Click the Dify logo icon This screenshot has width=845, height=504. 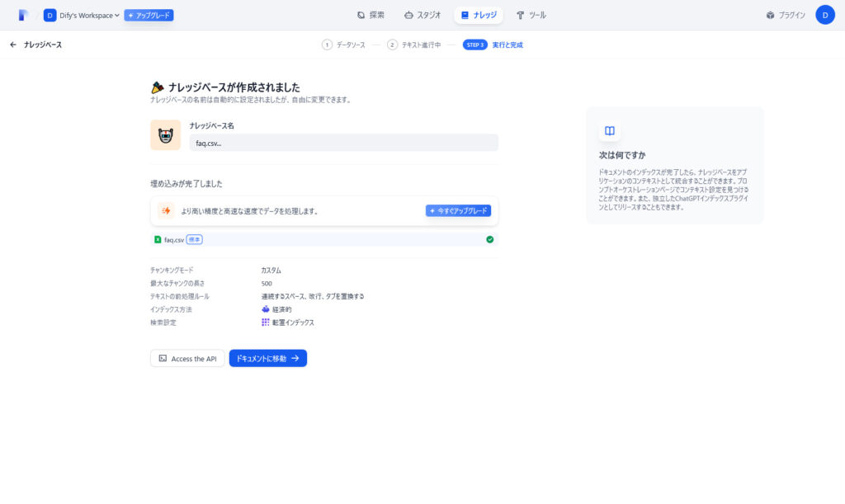23,15
